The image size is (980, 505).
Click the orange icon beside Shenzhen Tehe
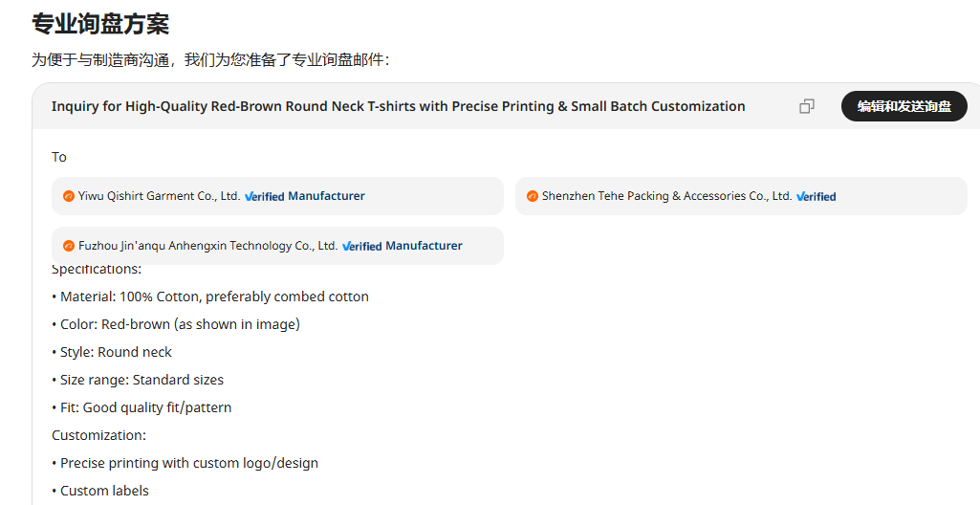533,196
